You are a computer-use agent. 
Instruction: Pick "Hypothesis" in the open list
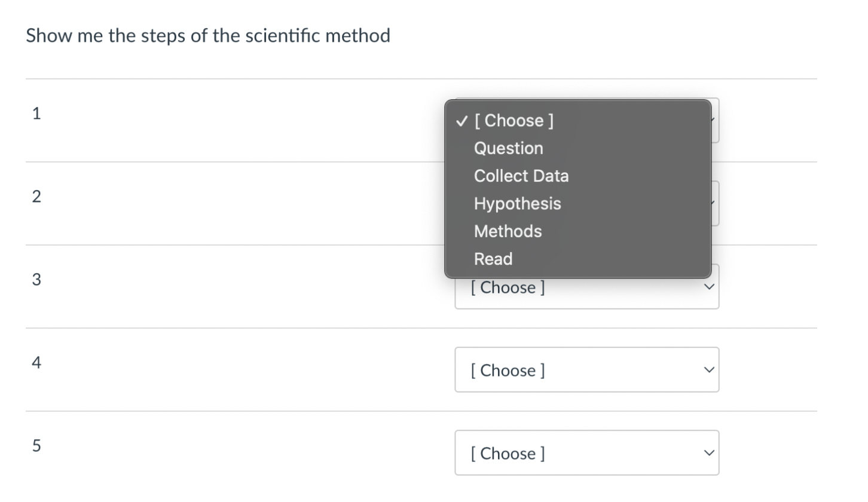pyautogui.click(x=518, y=204)
